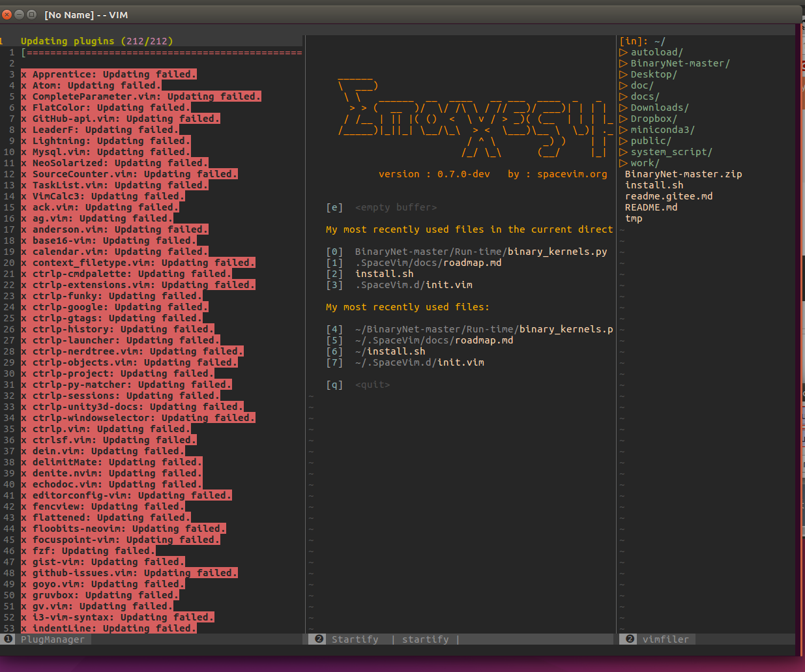The height and width of the screenshot is (672, 805).
Task: Open Startify entry [3] init.vim
Action: [x=399, y=285]
